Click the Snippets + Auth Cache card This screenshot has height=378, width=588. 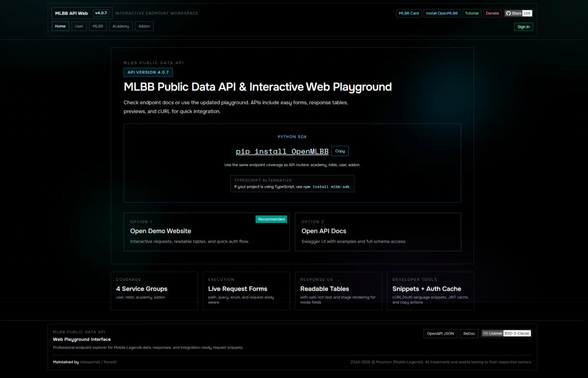(x=430, y=291)
